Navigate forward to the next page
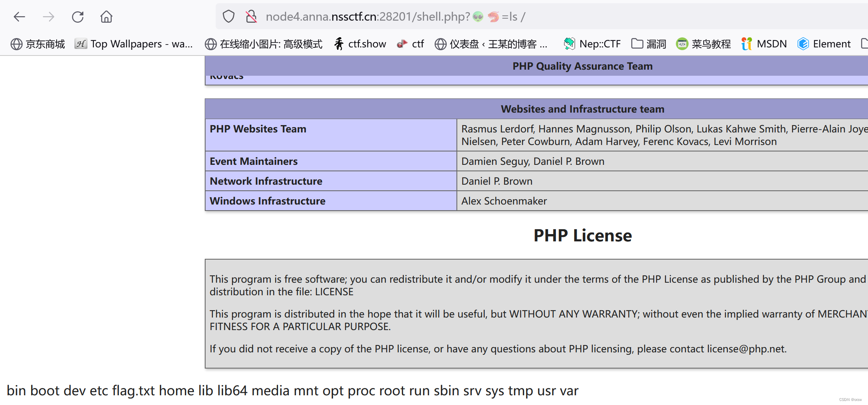The height and width of the screenshot is (405, 868). (x=48, y=17)
